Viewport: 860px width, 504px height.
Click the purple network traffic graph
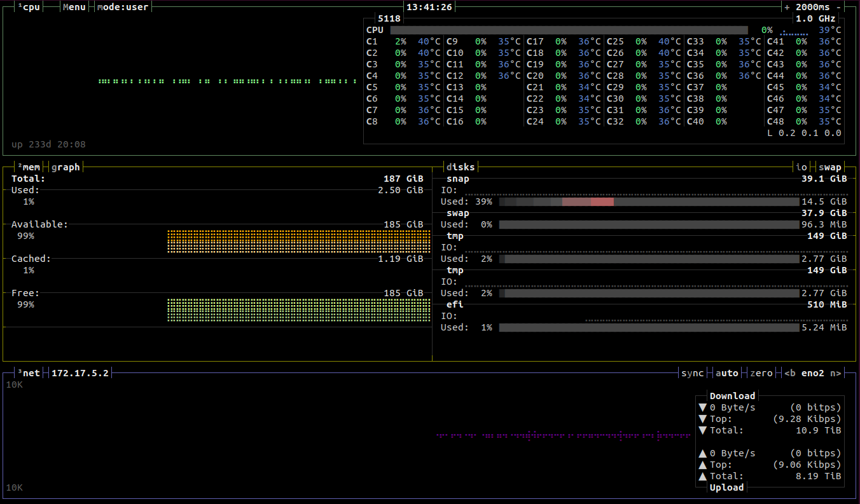click(564, 435)
